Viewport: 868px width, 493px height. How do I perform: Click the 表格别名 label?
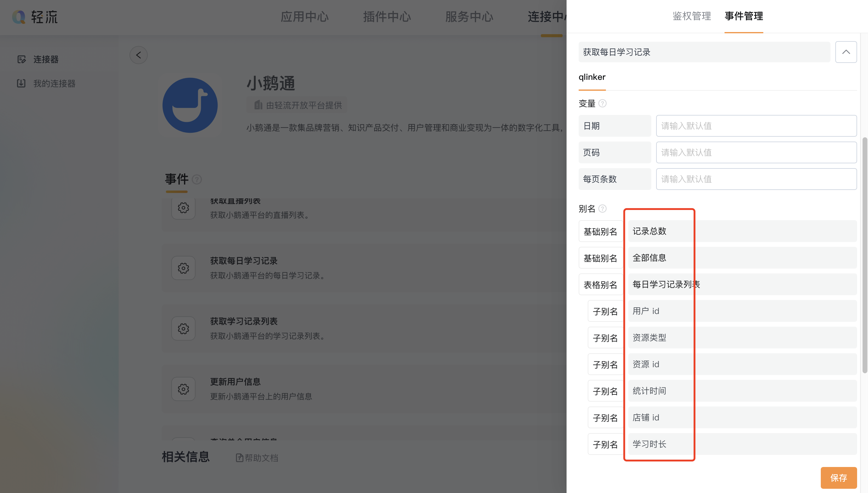[600, 285]
